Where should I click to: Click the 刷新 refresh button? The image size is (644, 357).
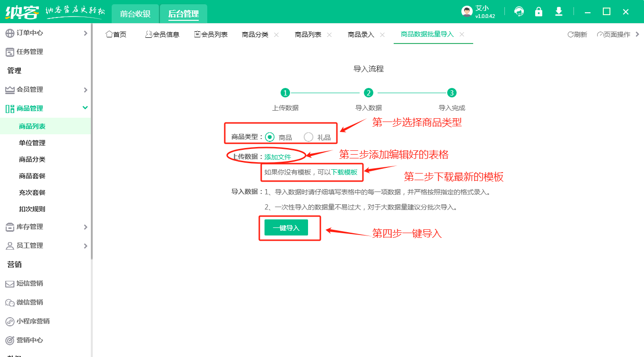[577, 35]
